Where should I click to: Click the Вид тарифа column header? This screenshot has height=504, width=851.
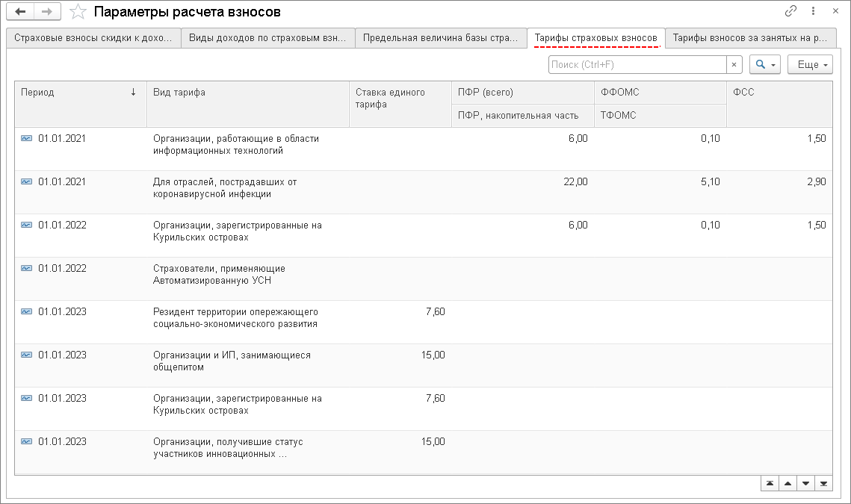(x=247, y=93)
